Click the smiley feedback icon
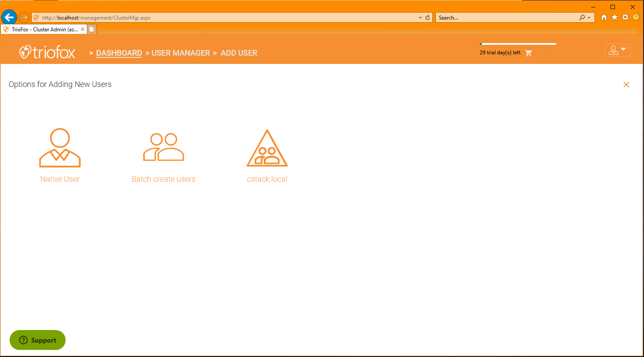The image size is (644, 357). (x=636, y=17)
